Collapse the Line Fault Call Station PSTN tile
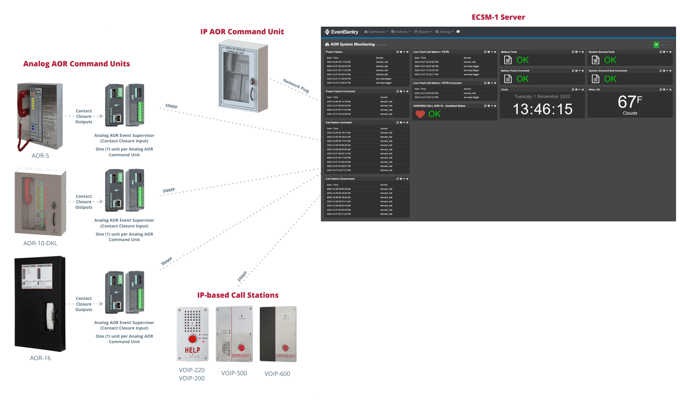 click(492, 52)
